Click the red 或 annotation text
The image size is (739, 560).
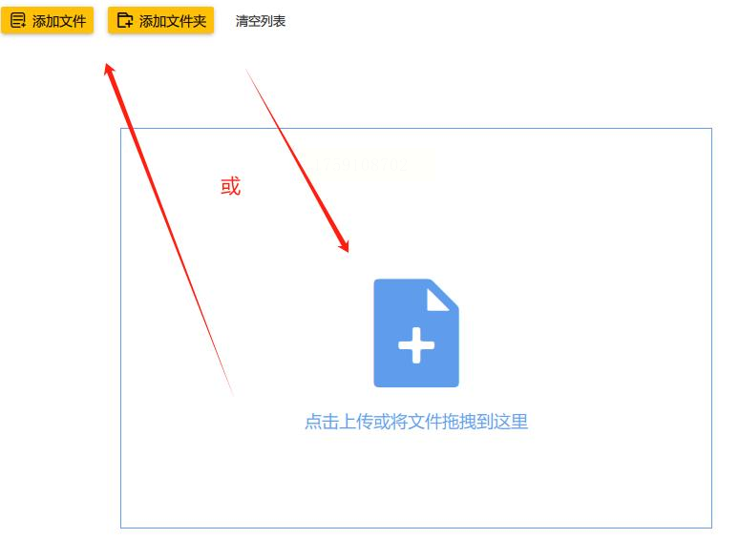click(x=230, y=187)
